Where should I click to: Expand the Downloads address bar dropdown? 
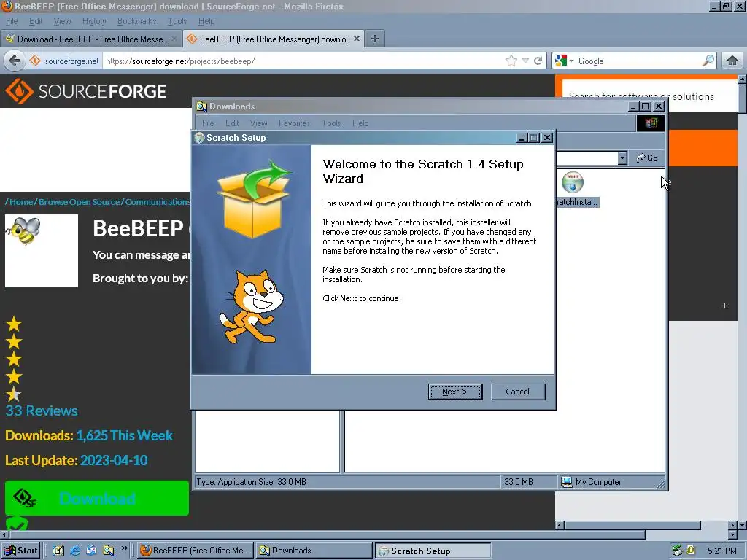[622, 158]
